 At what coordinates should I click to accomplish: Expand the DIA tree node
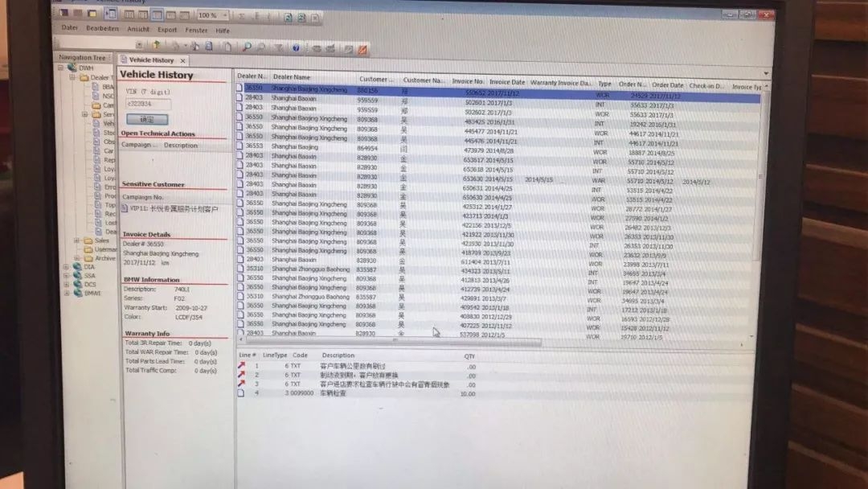(66, 266)
